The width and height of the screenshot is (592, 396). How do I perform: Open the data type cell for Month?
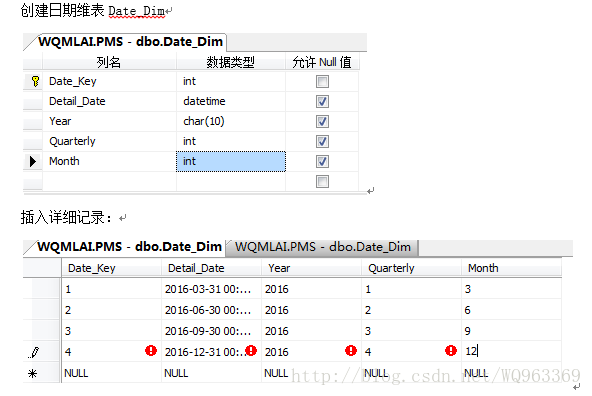coord(231,161)
